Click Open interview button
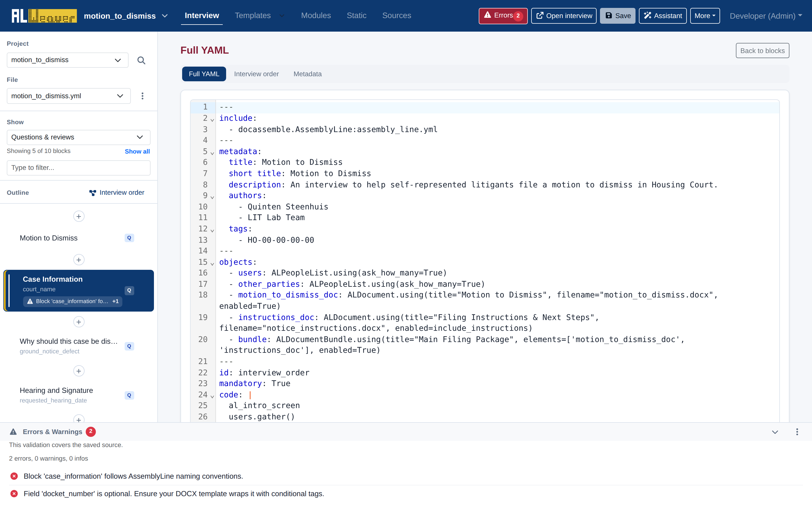Screen dimensions: 812x508 (x=564, y=16)
